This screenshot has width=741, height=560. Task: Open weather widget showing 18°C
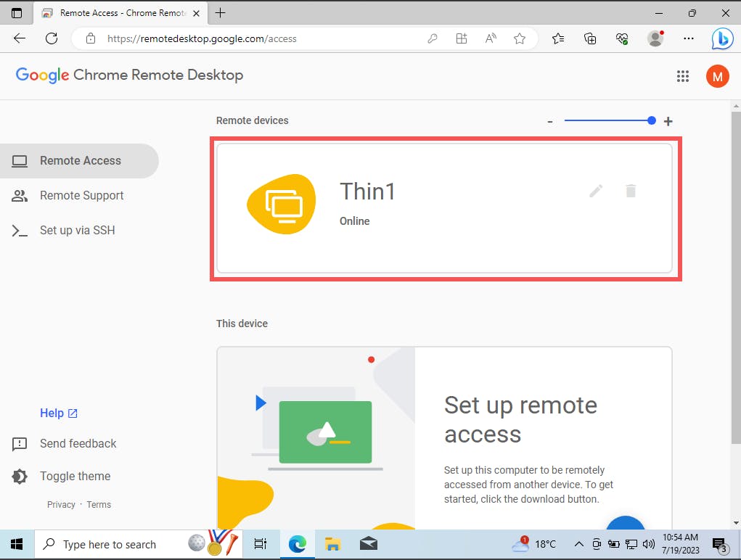534,545
